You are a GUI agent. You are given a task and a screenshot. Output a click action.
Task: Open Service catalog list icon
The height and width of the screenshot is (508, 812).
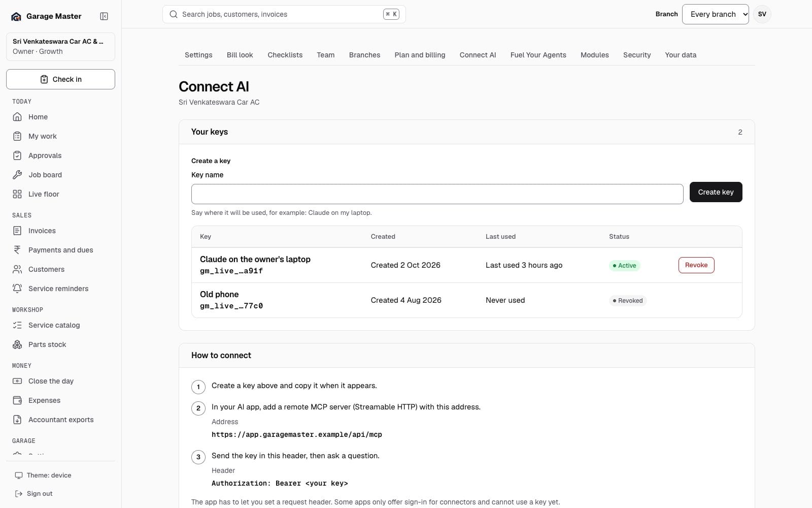tap(17, 325)
